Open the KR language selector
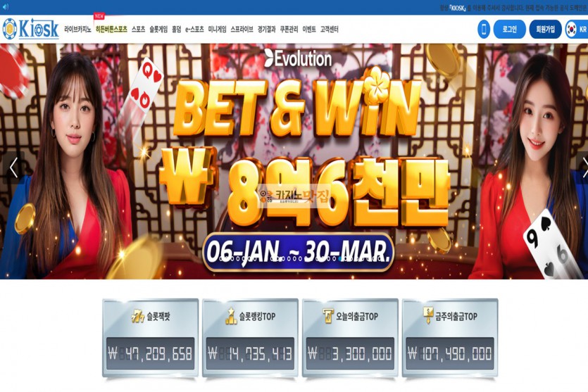Screen dimensions: 588x392 click(x=576, y=30)
